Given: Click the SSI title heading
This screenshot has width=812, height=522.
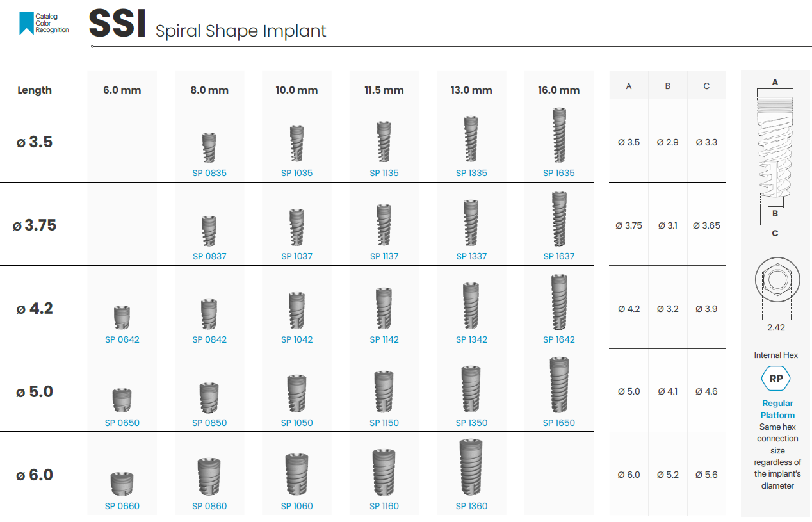Looking at the screenshot, I should point(118,26).
